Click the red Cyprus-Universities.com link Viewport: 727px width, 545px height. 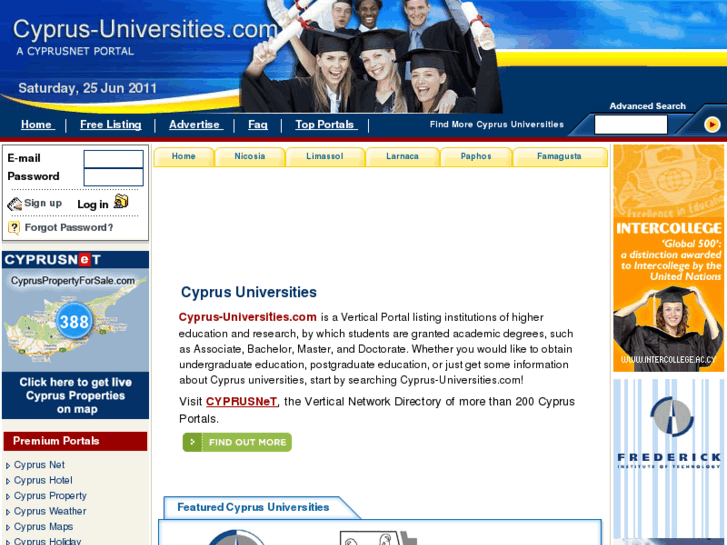248,317
